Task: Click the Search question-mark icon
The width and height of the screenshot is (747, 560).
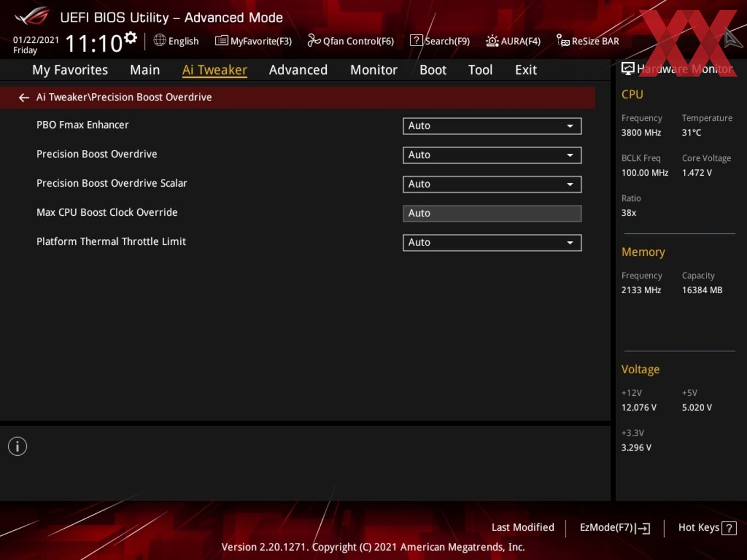Action: 416,40
